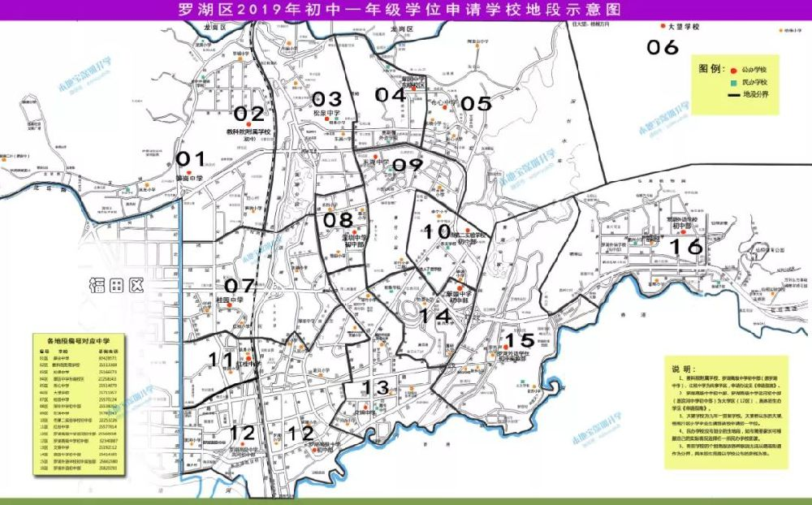This screenshot has height=505, width=812.
Task: Click the red marker below 松泉中学 label
Action: click(x=326, y=119)
